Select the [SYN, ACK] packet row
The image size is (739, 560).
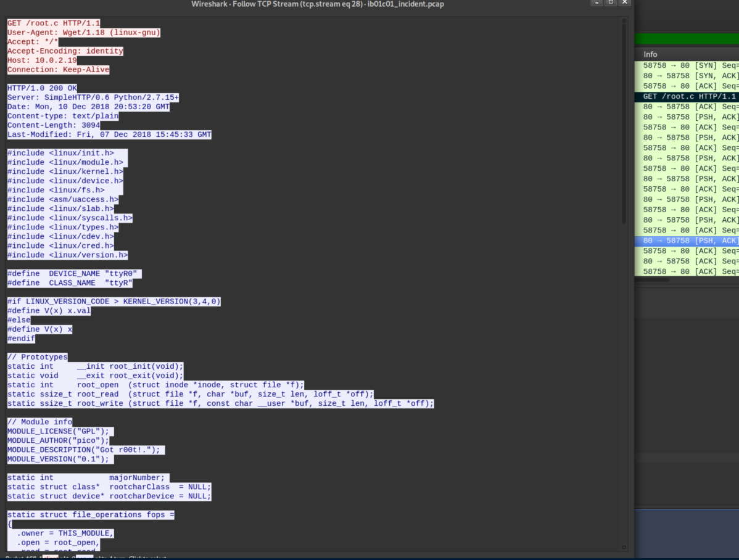click(687, 76)
